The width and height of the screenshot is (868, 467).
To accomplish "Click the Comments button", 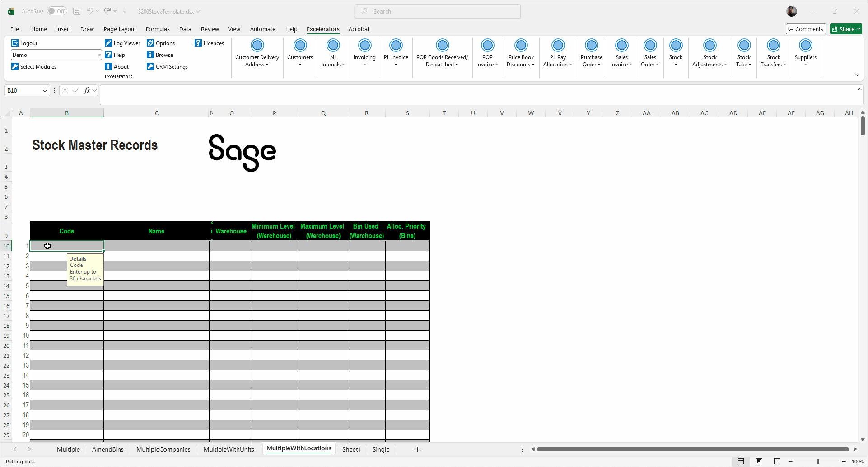I will [x=806, y=29].
